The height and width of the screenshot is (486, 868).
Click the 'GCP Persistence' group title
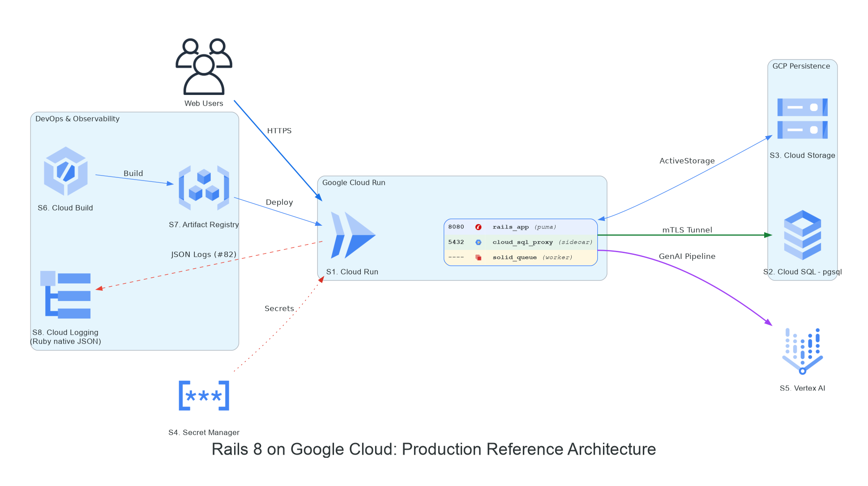[x=801, y=66]
